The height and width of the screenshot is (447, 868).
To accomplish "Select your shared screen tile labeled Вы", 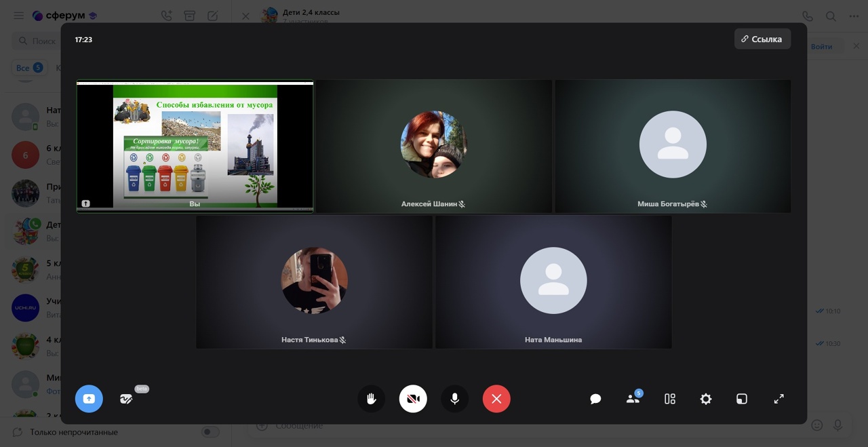I will tap(195, 146).
